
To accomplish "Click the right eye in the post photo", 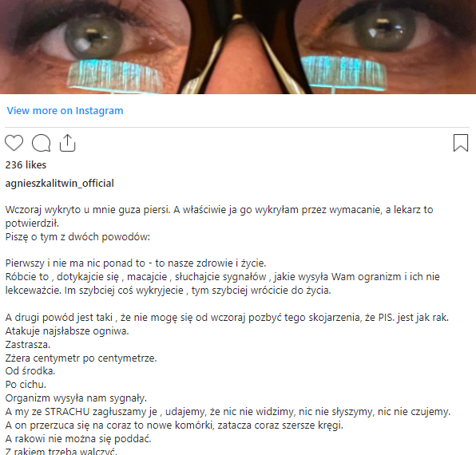I will [384, 30].
